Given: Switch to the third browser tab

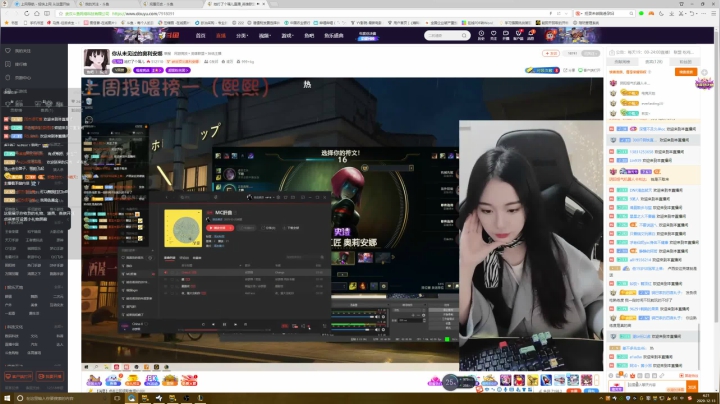Looking at the screenshot, I should point(170,4).
